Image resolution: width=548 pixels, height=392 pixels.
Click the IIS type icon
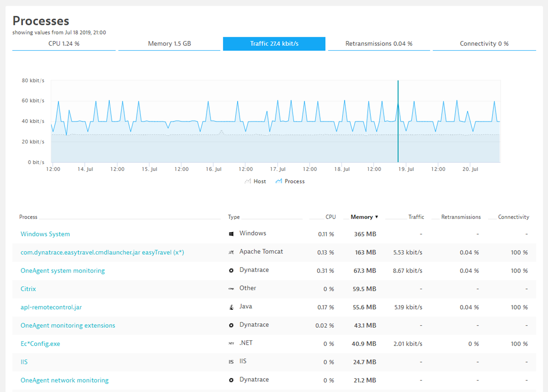click(231, 362)
